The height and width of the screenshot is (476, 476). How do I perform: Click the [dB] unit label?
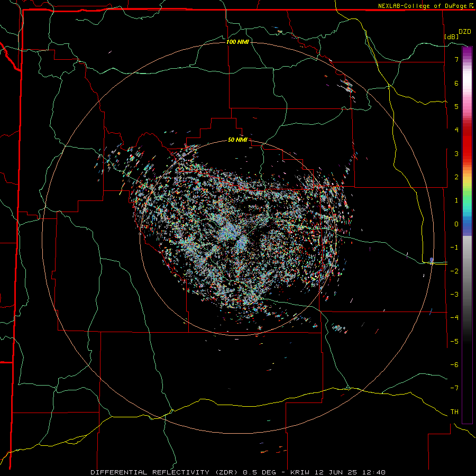click(451, 36)
